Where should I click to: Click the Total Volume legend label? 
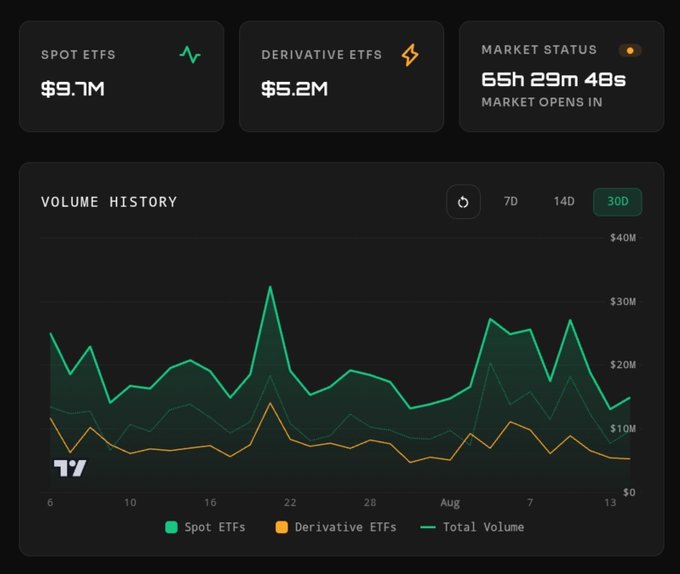[483, 527]
